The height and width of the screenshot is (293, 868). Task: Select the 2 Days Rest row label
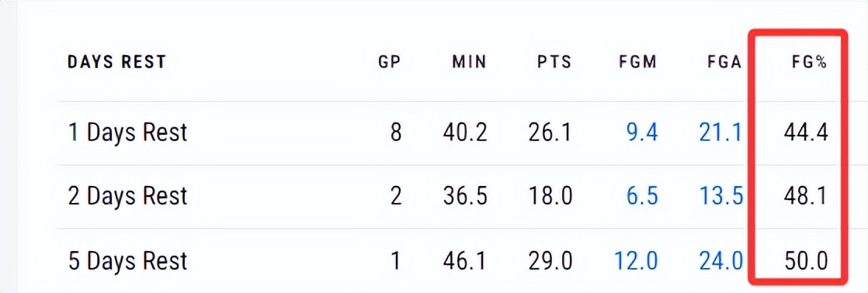coord(128,198)
